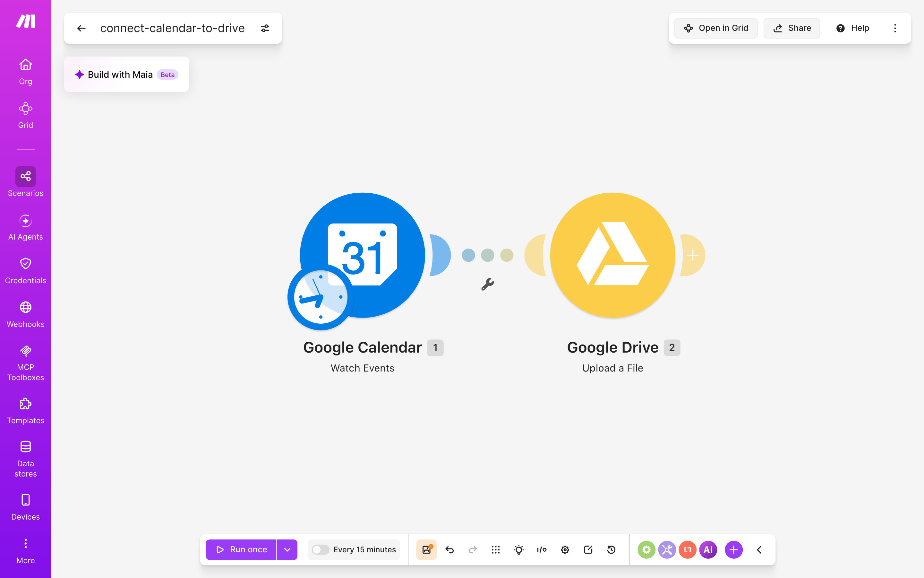Click module number badge 1
Viewport: 924px width, 578px height.
click(x=435, y=347)
